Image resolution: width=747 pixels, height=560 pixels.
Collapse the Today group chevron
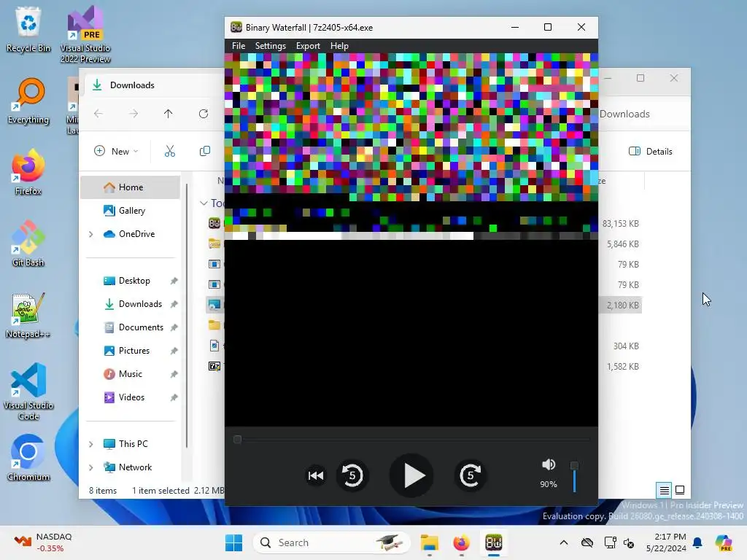click(204, 203)
